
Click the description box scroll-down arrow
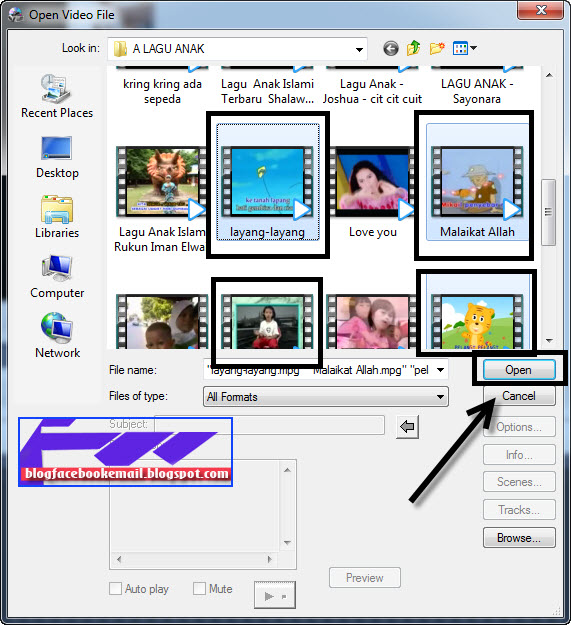(x=287, y=542)
